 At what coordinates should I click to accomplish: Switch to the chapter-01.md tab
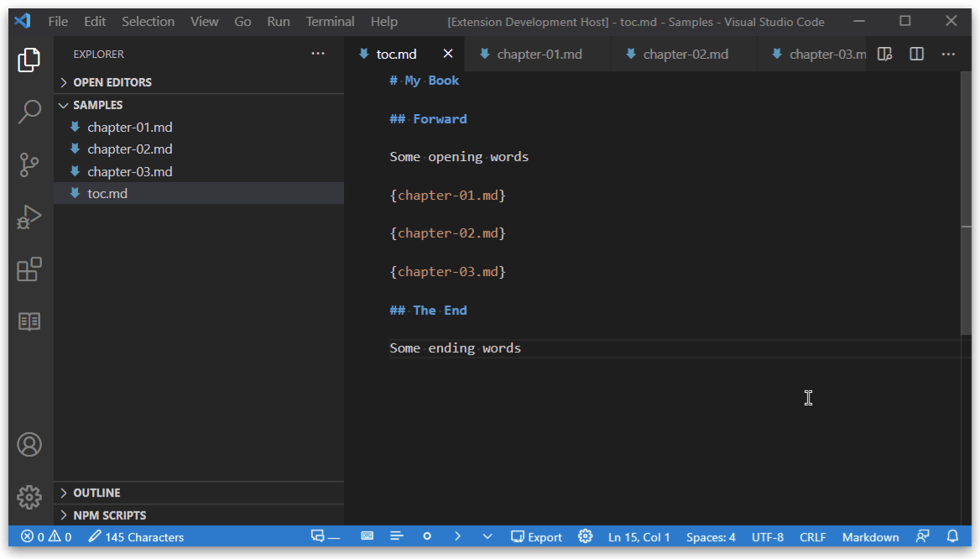point(539,54)
